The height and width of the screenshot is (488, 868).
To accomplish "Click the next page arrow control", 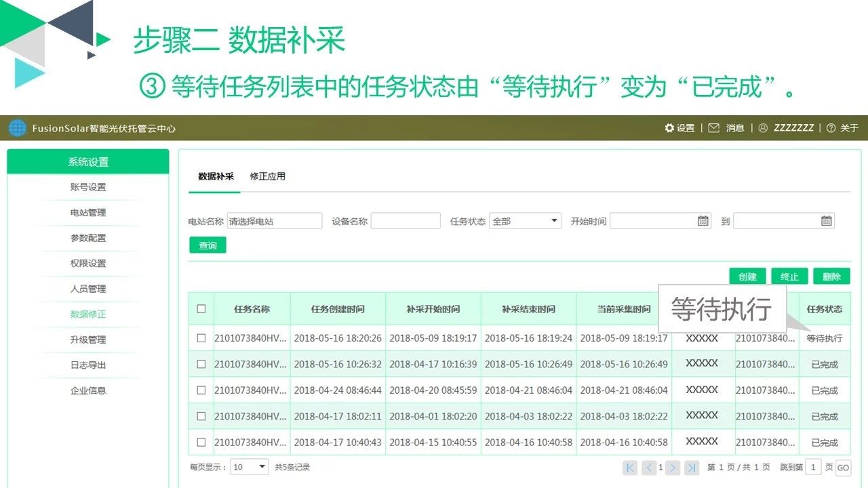I will point(672,468).
